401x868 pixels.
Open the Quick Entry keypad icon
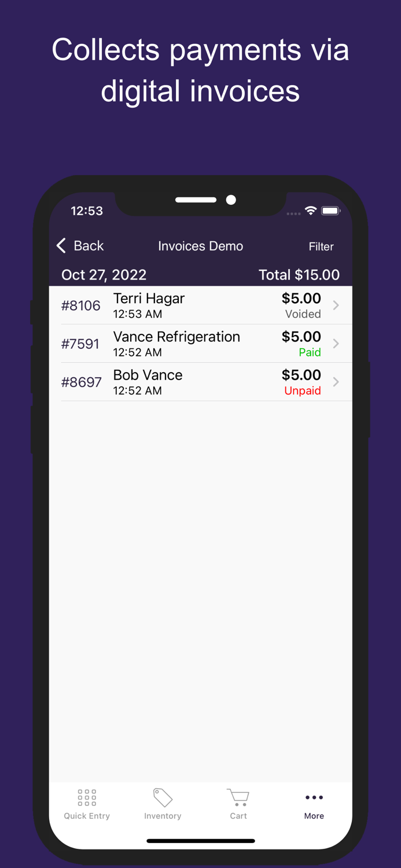point(86,797)
